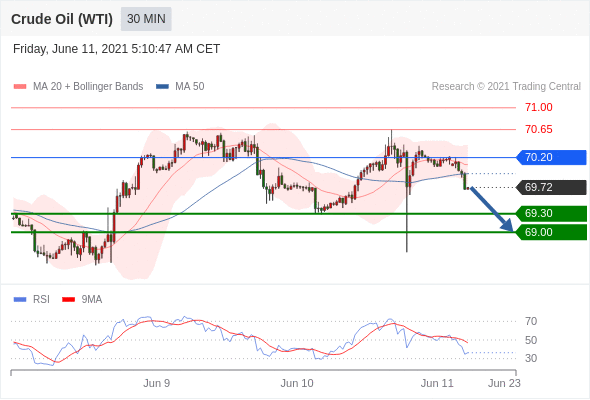Screen dimensions: 590x400
Task: Click the Jun 11 date axis label
Action: coord(437,383)
